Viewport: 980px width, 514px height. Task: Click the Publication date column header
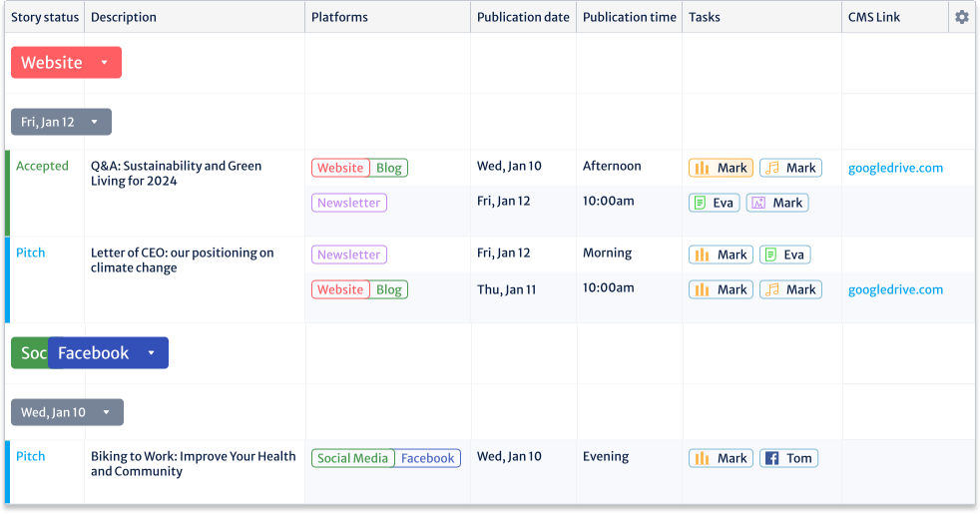pyautogui.click(x=523, y=17)
